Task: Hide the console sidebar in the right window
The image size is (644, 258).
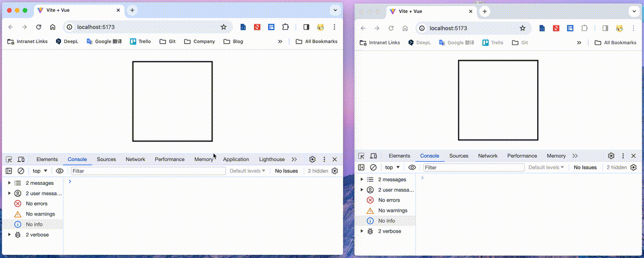Action: [x=361, y=168]
